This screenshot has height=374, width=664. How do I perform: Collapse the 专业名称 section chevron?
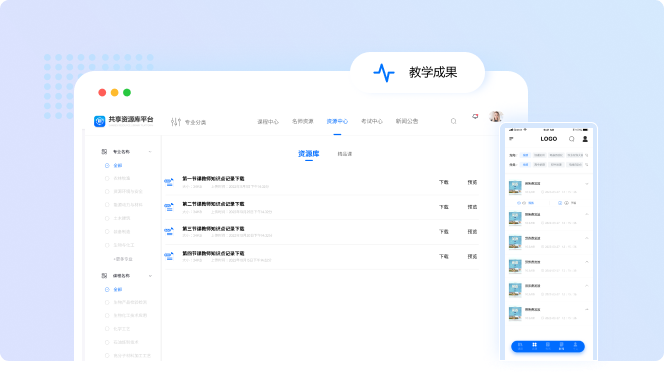(x=150, y=152)
